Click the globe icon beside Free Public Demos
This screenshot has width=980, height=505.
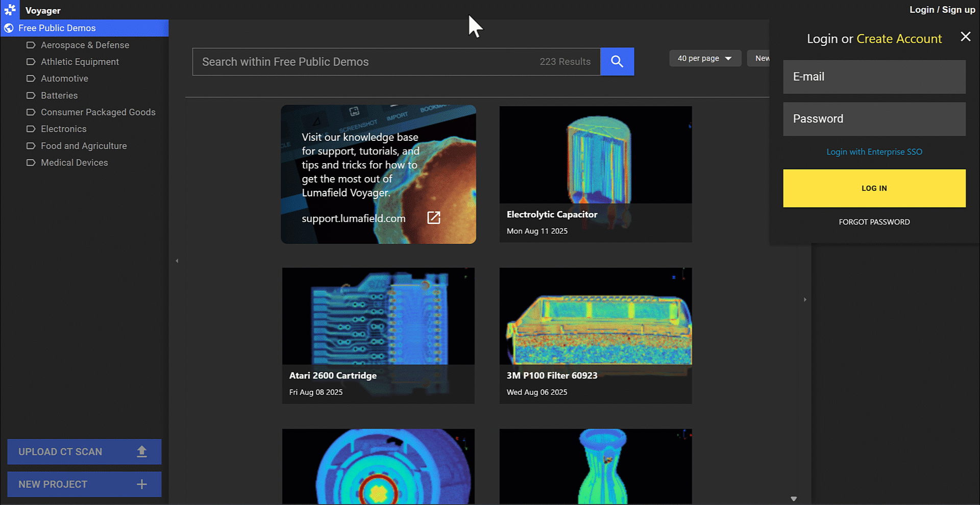point(9,28)
